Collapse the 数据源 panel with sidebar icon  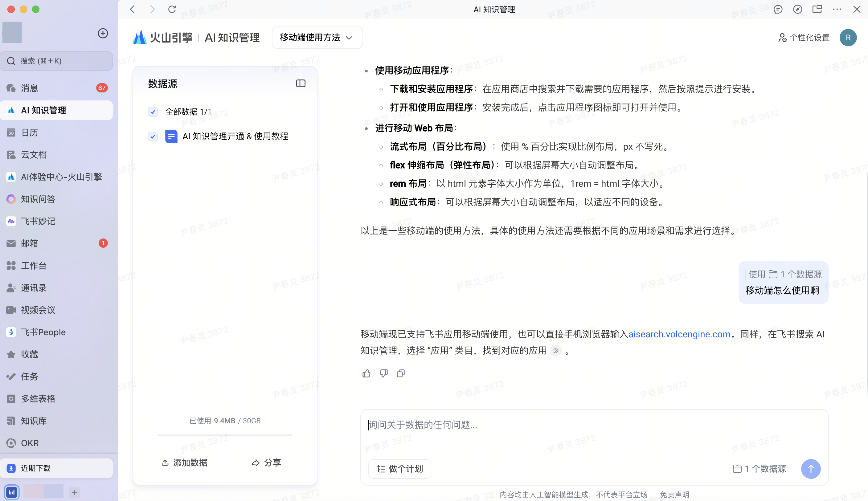coord(301,83)
